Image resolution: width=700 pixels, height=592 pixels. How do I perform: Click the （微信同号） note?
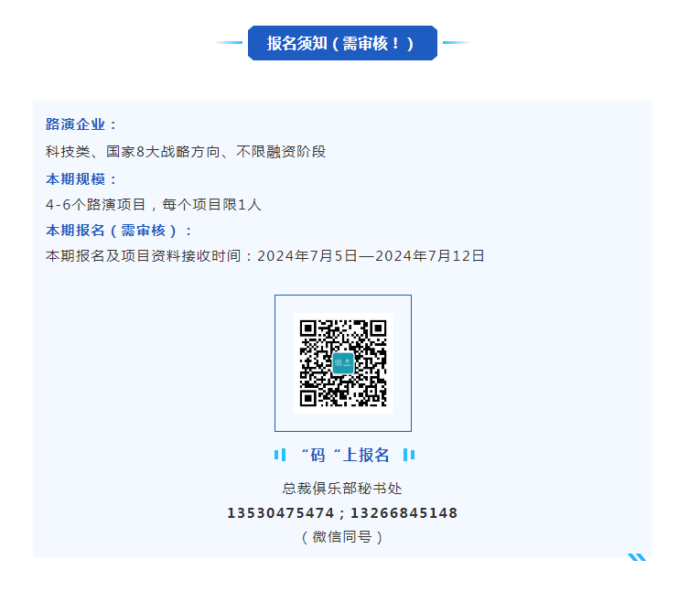[x=342, y=536]
